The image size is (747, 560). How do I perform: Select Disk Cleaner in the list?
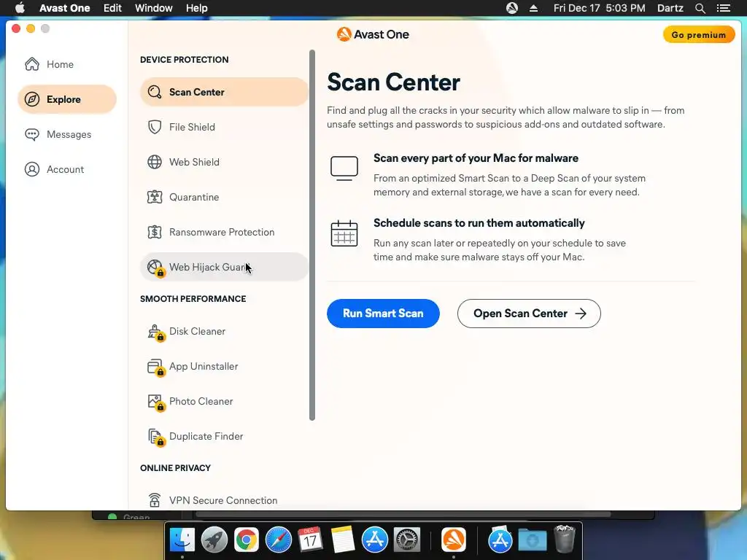click(x=224, y=331)
